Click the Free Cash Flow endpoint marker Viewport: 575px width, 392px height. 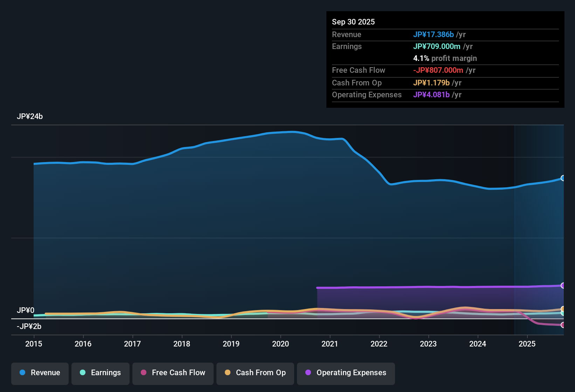point(563,325)
